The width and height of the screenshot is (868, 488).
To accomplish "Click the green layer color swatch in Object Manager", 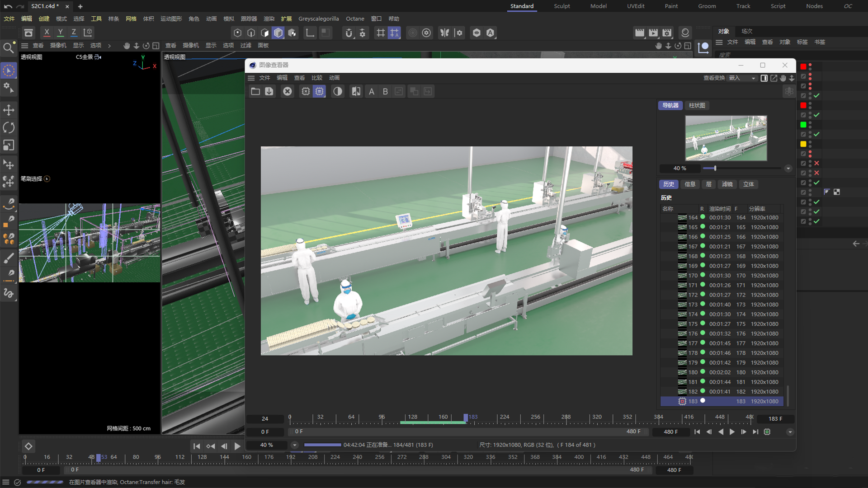I will coord(803,125).
